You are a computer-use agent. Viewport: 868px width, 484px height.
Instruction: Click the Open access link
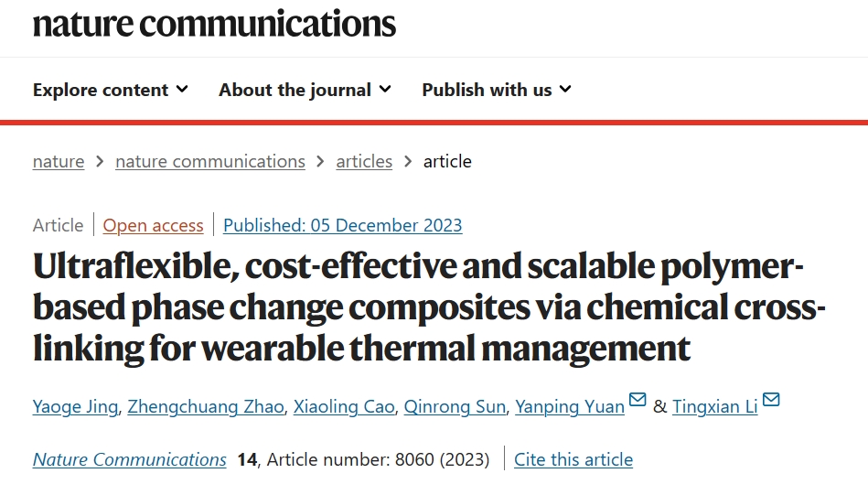154,225
